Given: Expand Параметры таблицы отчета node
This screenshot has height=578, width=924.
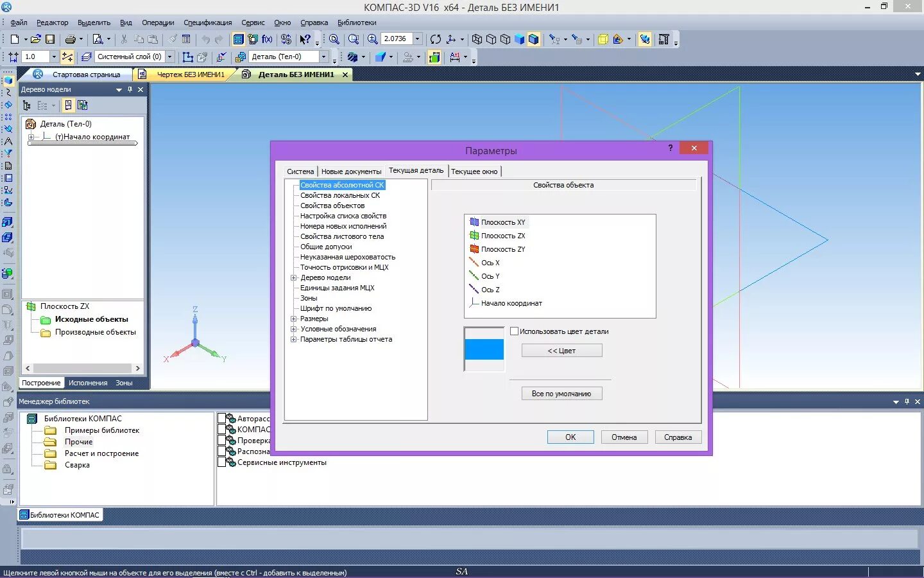Looking at the screenshot, I should [x=294, y=339].
